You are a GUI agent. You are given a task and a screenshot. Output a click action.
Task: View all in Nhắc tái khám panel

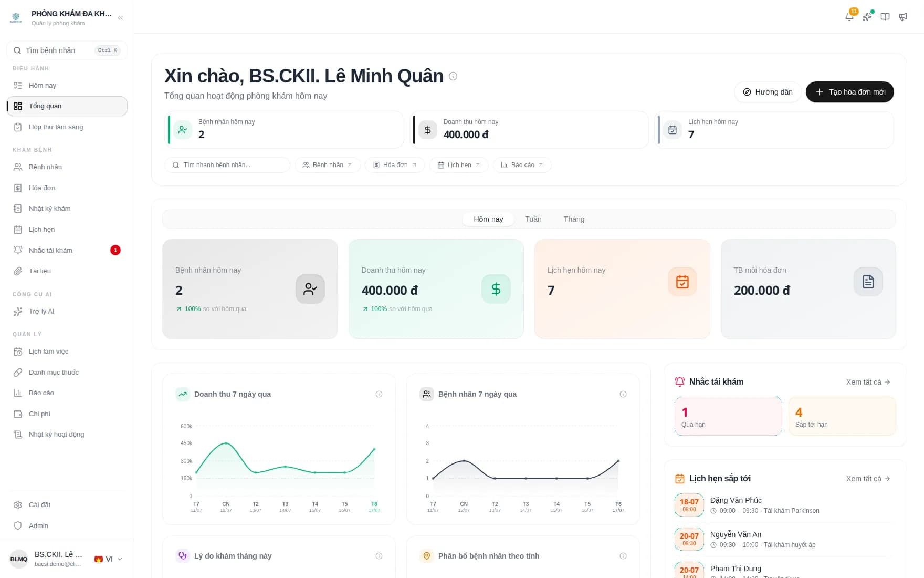click(x=868, y=382)
